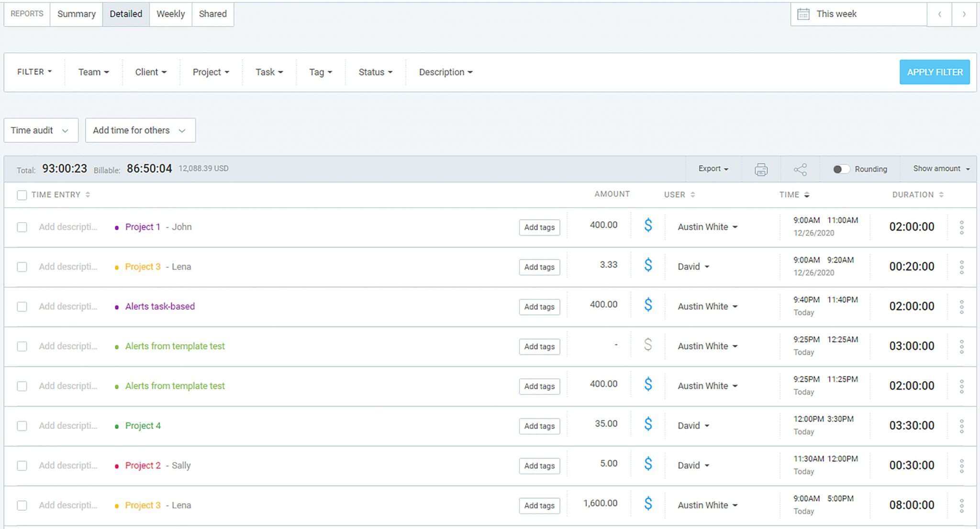980x529 pixels.
Task: Click Add tags on the Project 2 entry
Action: point(539,465)
